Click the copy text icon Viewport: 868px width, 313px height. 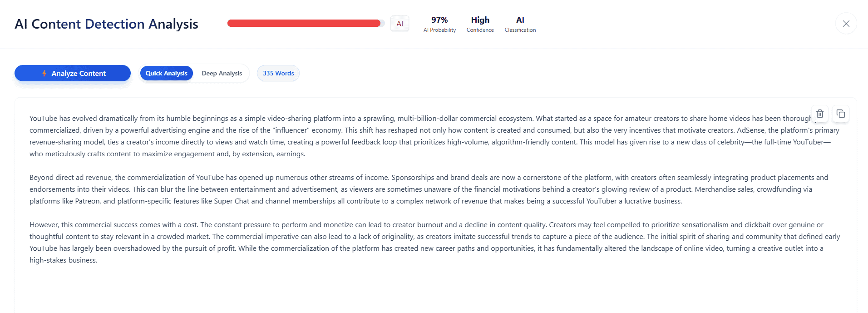point(840,114)
